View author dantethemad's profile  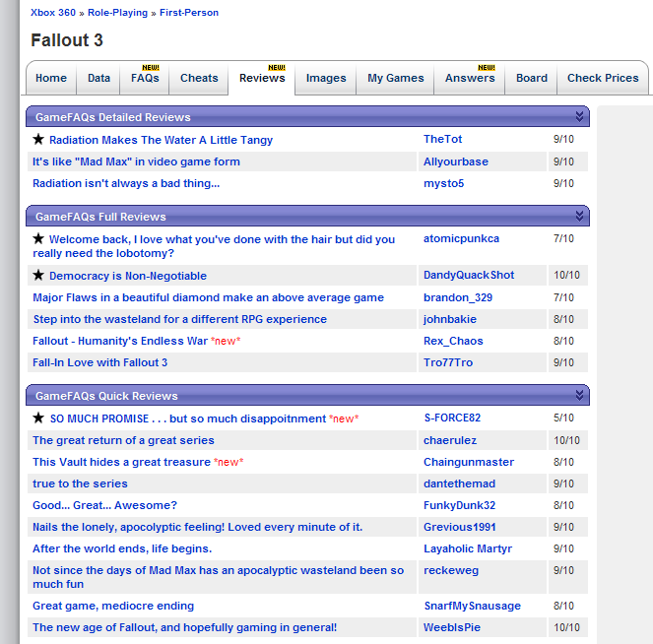coord(459,483)
